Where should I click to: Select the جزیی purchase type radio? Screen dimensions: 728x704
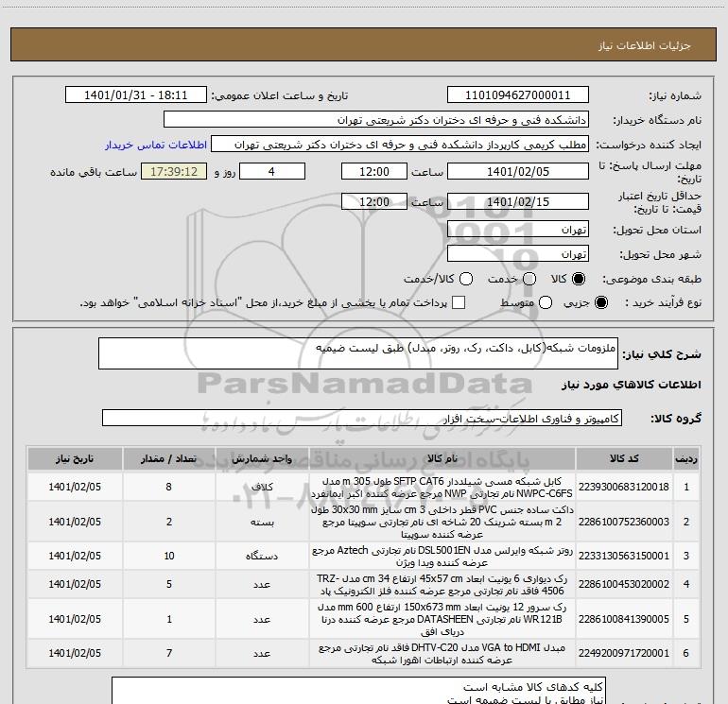(x=601, y=302)
